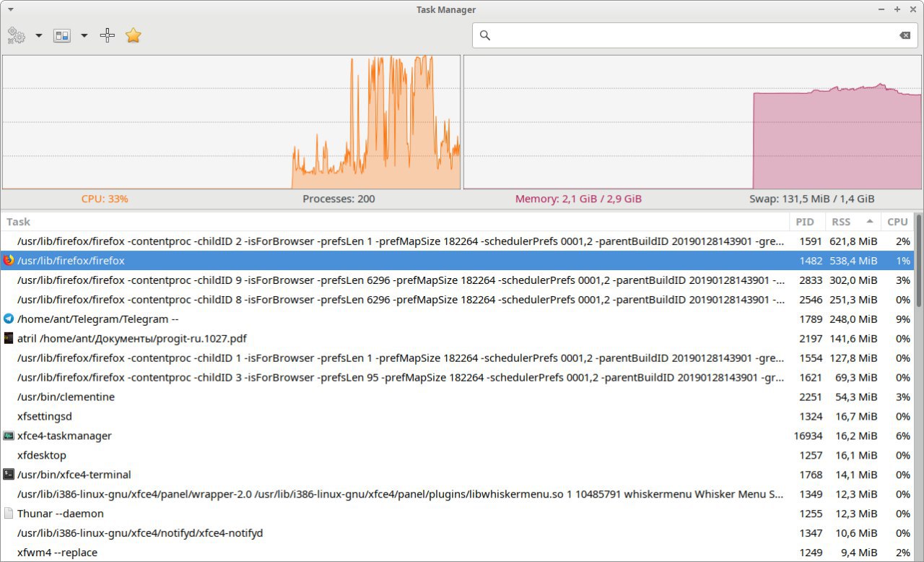
Task: Click the pink memory usage graph
Action: coord(692,122)
